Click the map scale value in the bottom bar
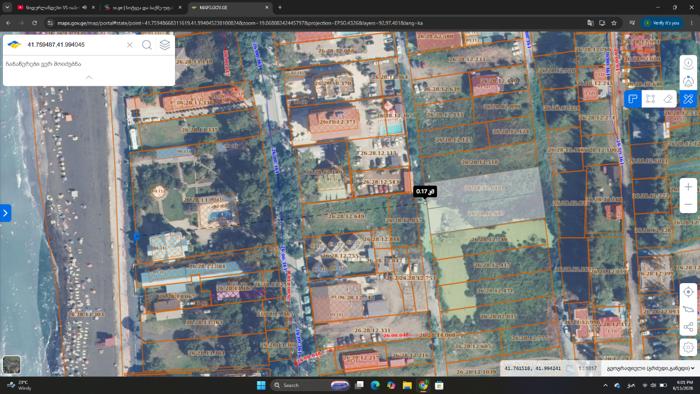 click(587, 368)
